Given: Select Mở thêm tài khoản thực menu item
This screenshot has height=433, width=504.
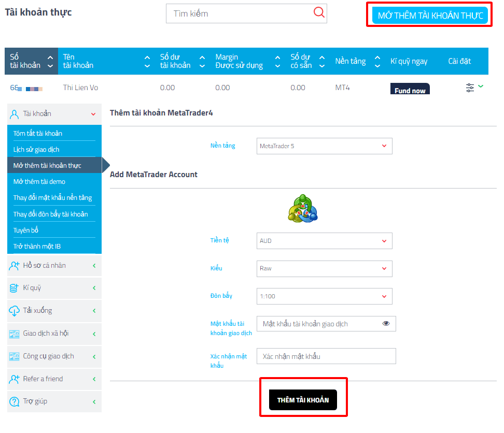Looking at the screenshot, I should (x=54, y=165).
